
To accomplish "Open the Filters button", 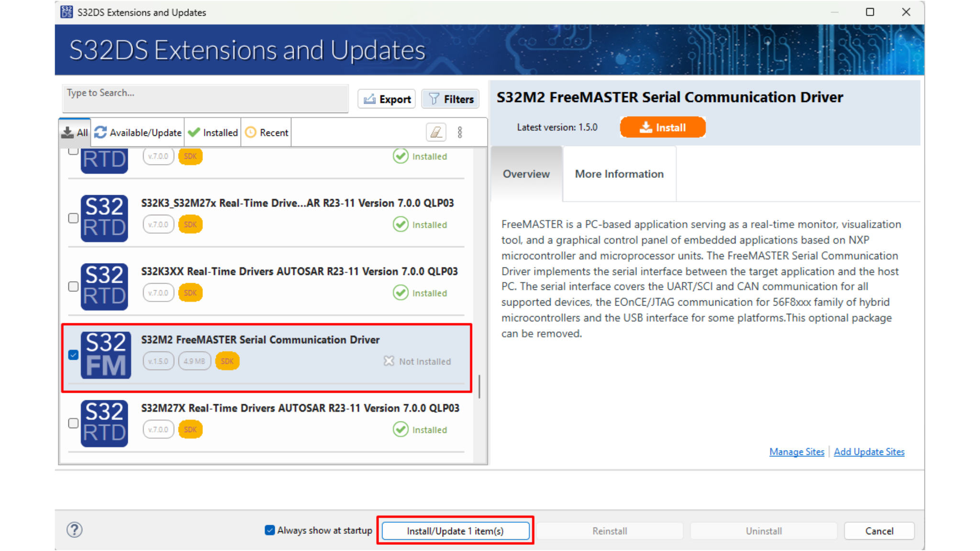I will pyautogui.click(x=450, y=99).
